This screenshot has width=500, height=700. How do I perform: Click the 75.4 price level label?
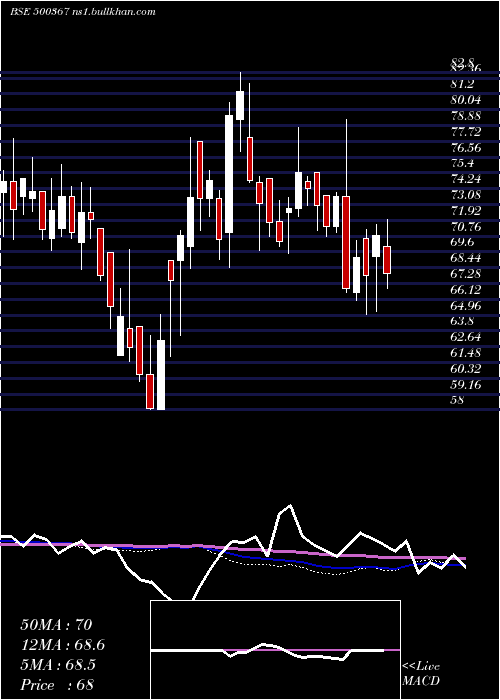(x=463, y=163)
